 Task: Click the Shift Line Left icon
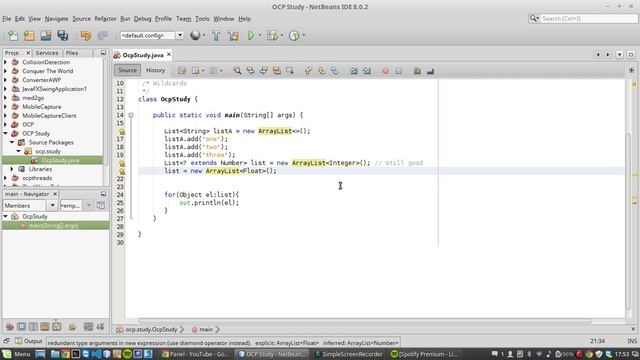pos(353,71)
